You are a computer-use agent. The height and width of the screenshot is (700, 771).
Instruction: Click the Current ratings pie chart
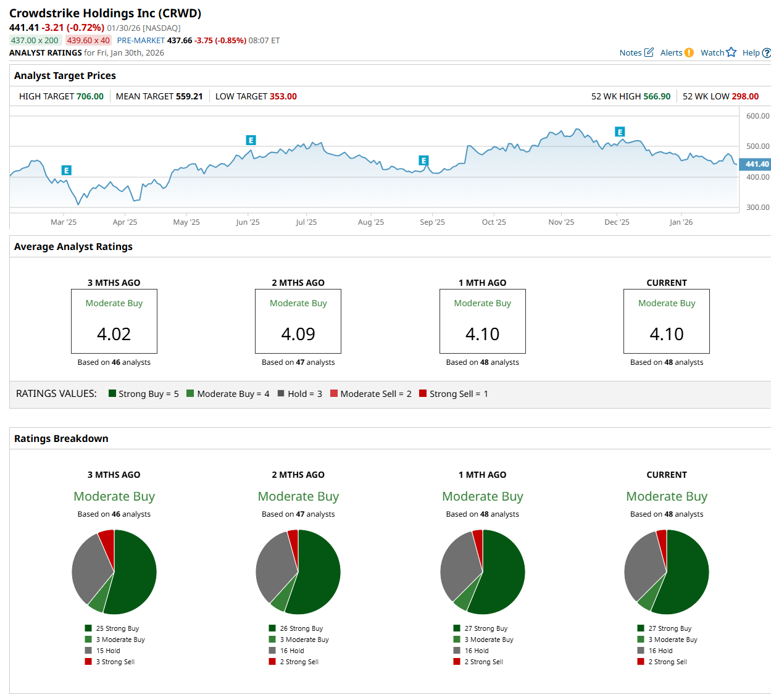(666, 572)
